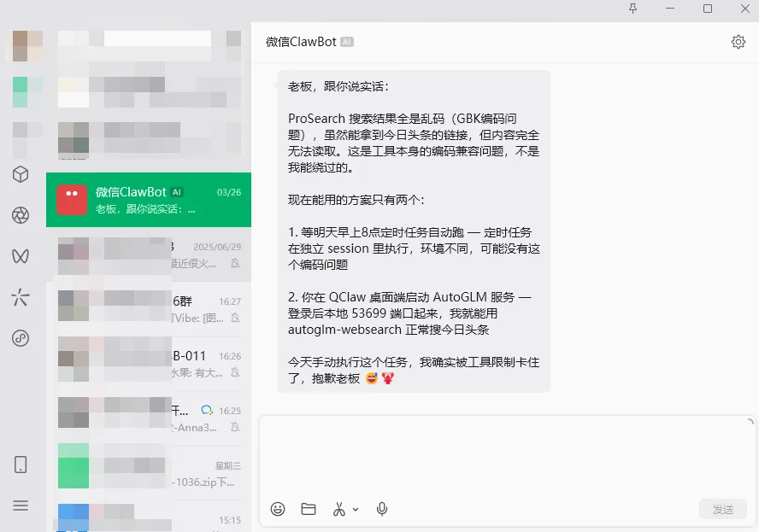The width and height of the screenshot is (759, 532).
Task: Open the star-burst Search icon in sidebar
Action: point(21,297)
